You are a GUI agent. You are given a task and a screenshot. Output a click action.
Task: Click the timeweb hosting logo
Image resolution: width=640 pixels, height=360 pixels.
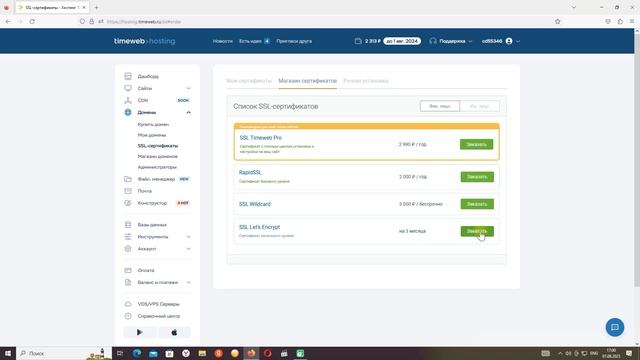[144, 41]
